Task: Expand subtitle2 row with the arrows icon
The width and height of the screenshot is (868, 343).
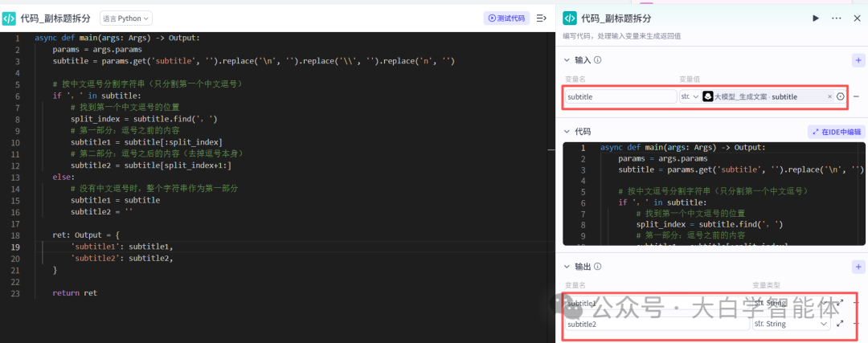Action: [841, 323]
